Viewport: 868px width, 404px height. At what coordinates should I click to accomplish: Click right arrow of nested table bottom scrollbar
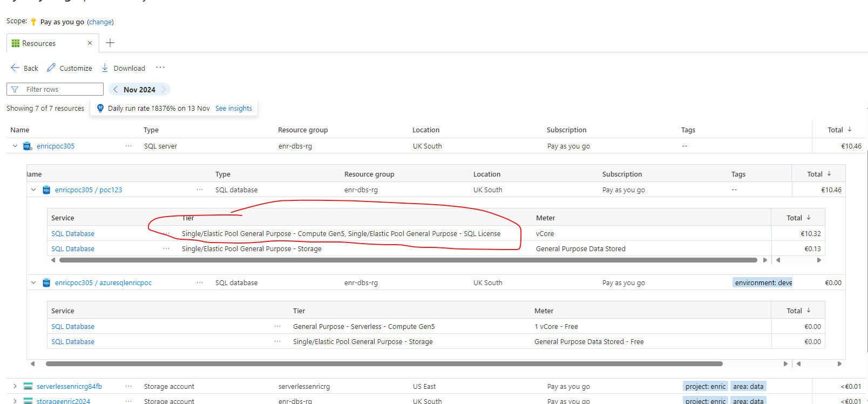[785, 363]
